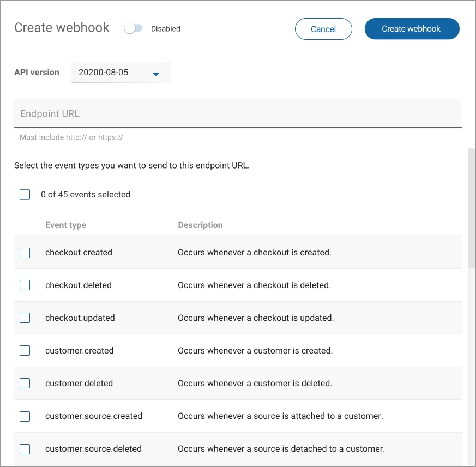The image size is (476, 467).
Task: Click the customer.source.created event name
Action: (94, 416)
